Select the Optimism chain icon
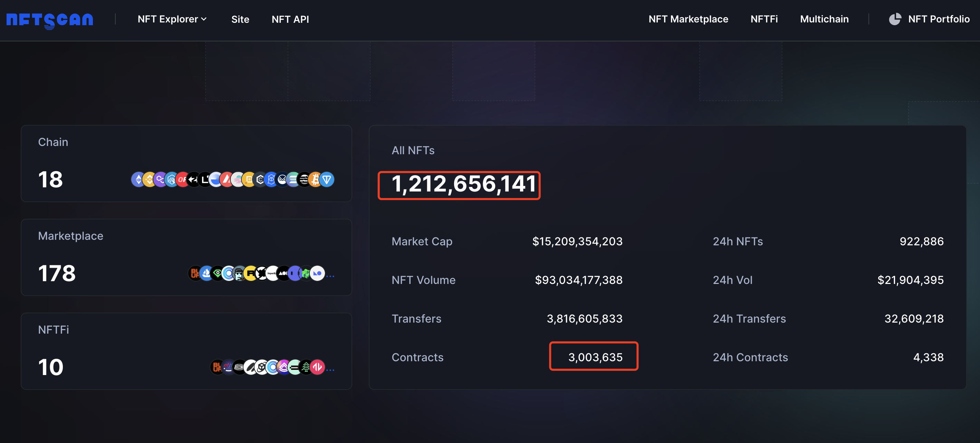980x443 pixels. click(x=182, y=179)
